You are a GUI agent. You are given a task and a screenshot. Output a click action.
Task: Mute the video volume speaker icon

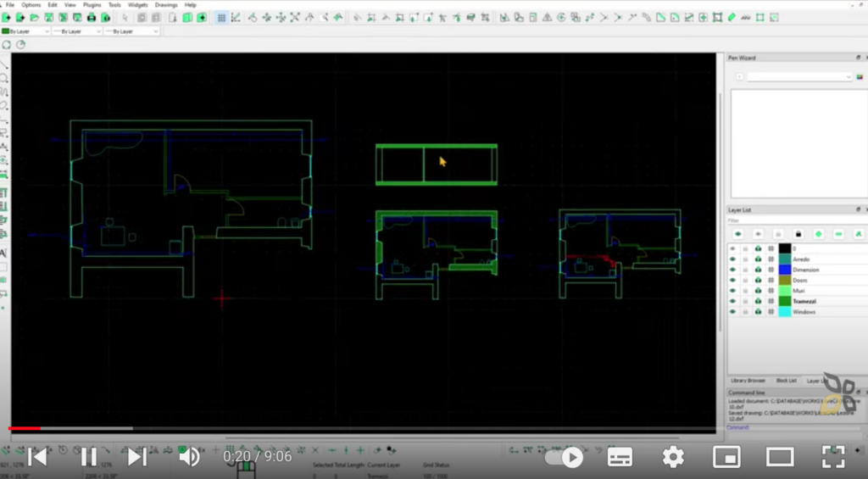coord(189,457)
